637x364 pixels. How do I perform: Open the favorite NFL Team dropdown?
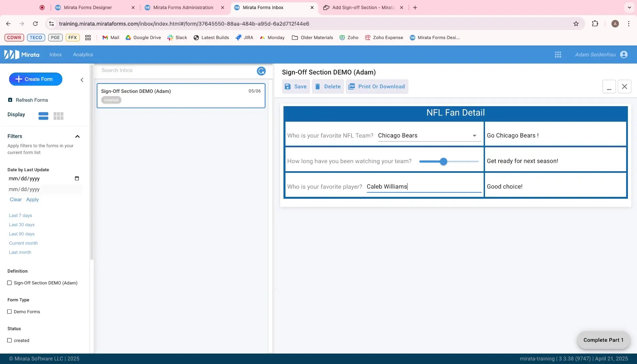point(474,135)
